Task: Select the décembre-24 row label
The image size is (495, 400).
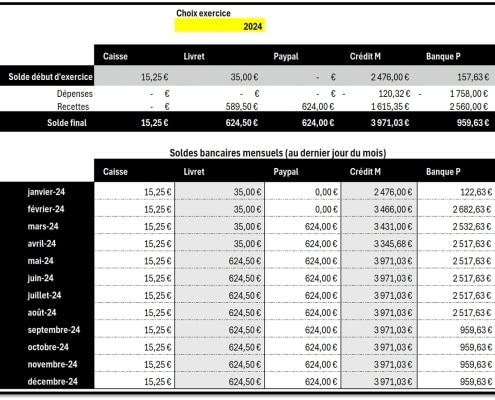Action: tap(52, 381)
